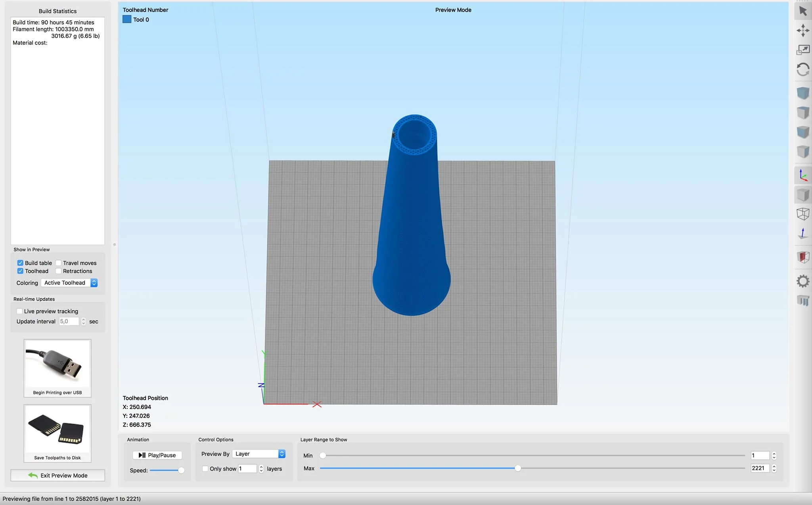812x505 pixels.
Task: Enable Live preview tracking
Action: pyautogui.click(x=19, y=311)
